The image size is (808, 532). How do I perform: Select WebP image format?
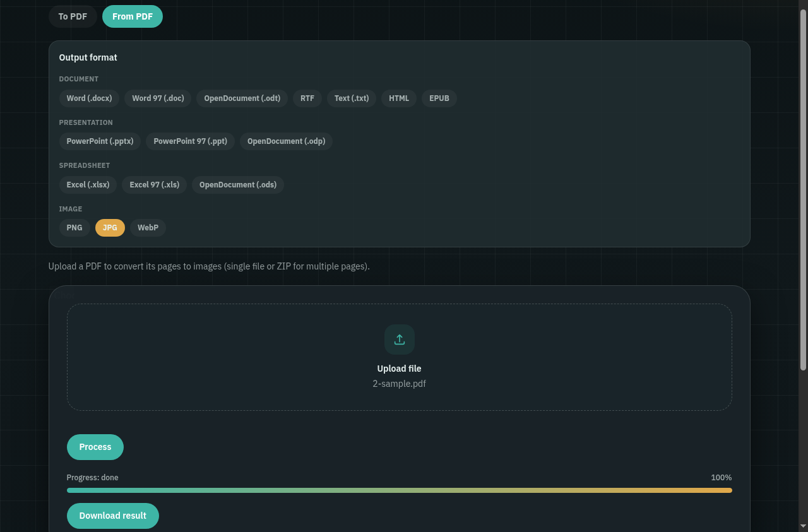click(x=148, y=228)
